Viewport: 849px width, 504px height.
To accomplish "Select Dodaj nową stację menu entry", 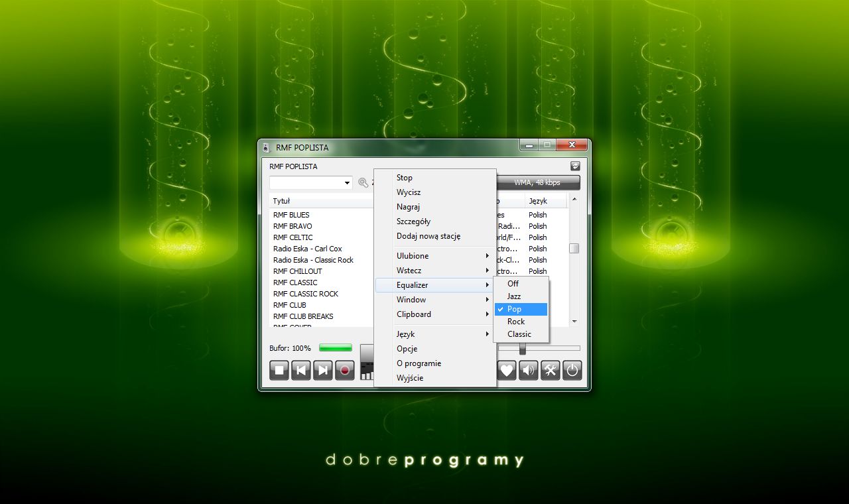I will [435, 236].
